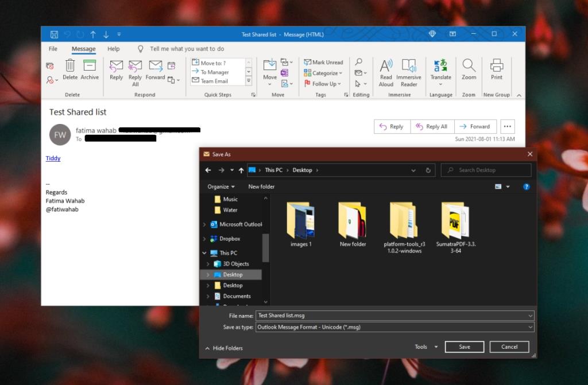Screen dimensions: 588x385
Task: Switch to the Message ribbon tab
Action: [83, 49]
